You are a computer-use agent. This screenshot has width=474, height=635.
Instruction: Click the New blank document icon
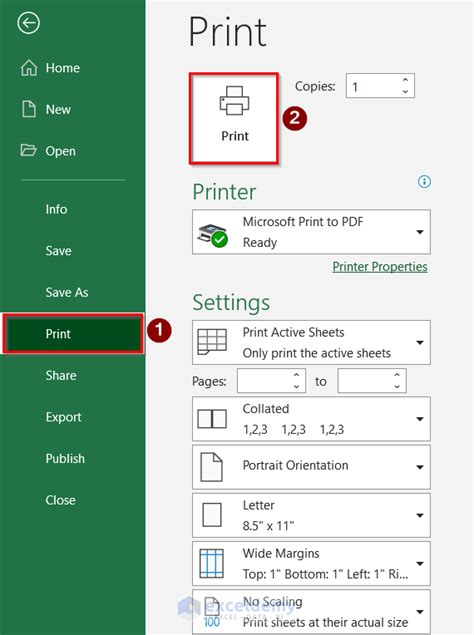29,109
